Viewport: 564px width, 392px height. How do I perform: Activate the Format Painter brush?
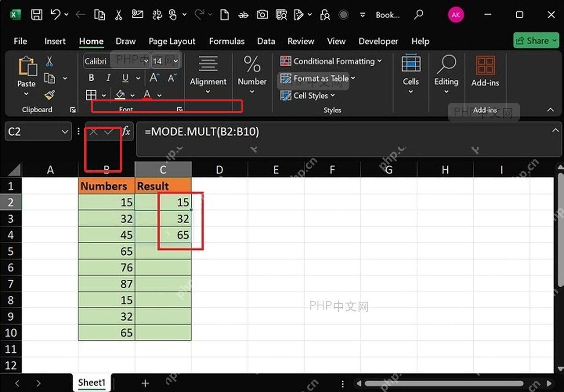point(50,95)
